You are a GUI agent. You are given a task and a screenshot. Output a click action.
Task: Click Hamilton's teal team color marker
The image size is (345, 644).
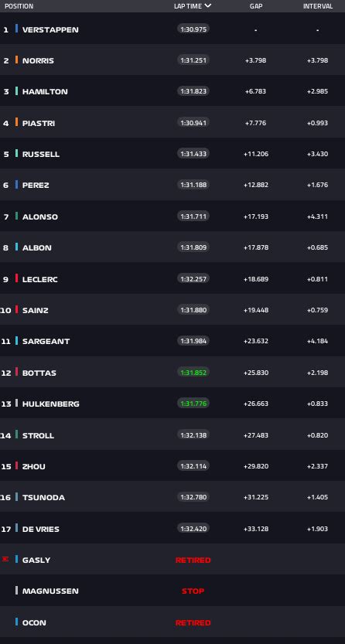click(17, 90)
